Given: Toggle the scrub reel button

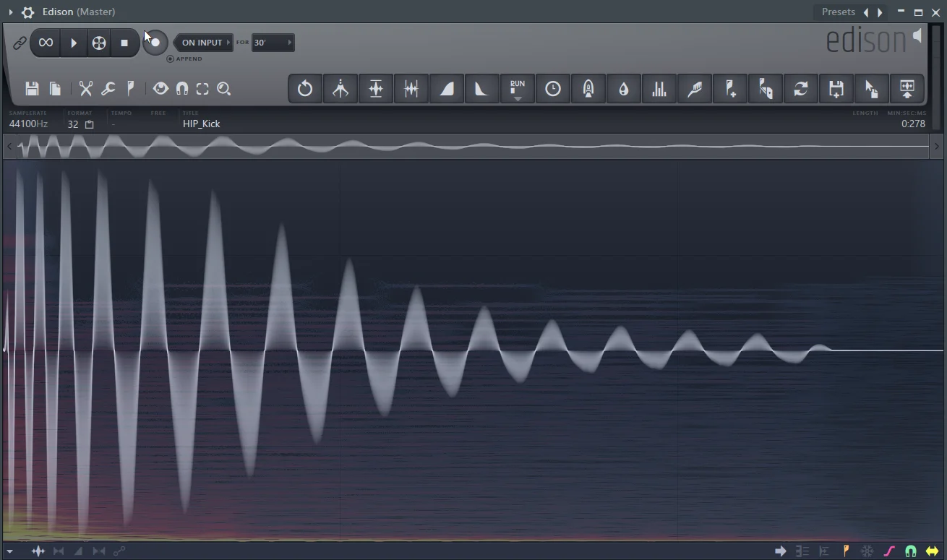Looking at the screenshot, I should point(99,43).
